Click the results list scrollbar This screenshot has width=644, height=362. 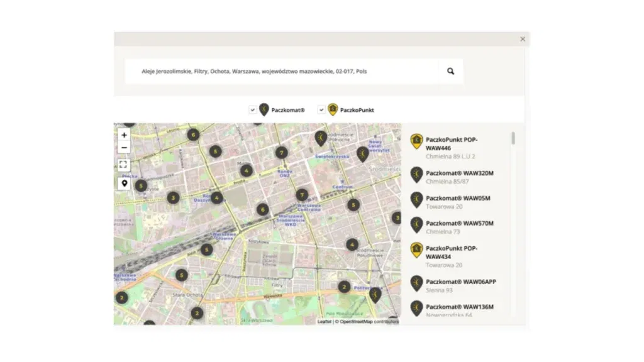(513, 138)
